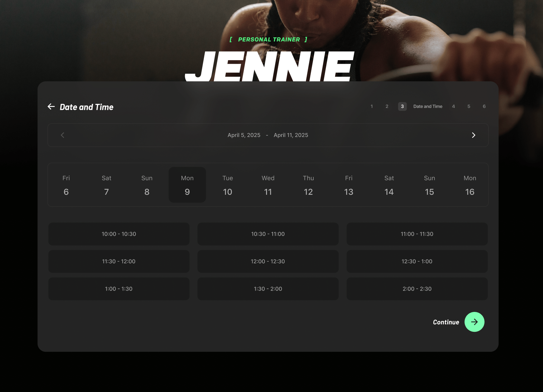Select Sun 15 date

click(430, 185)
